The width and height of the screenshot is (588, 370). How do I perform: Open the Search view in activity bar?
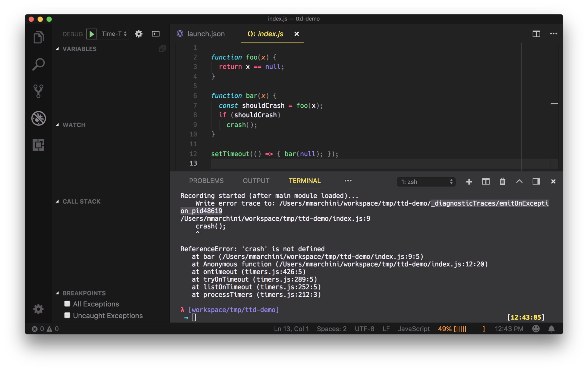pos(38,64)
